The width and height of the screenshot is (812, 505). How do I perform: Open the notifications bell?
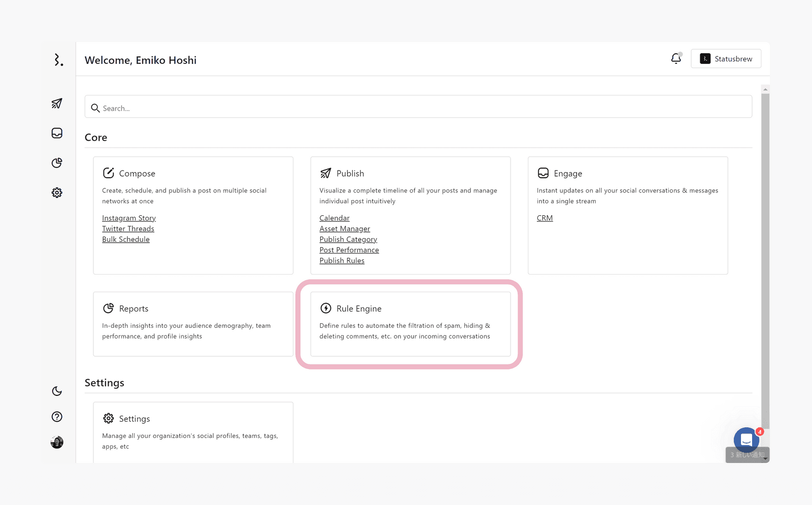[675, 59]
